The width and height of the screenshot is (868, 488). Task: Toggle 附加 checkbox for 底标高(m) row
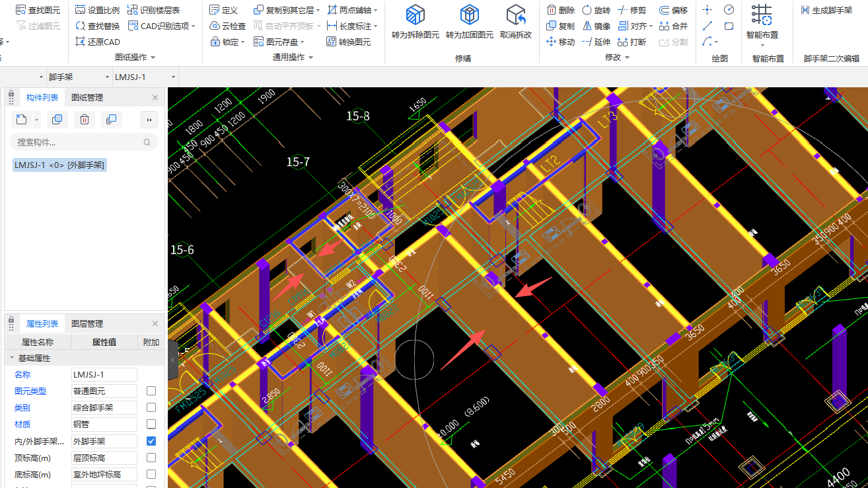(151, 474)
